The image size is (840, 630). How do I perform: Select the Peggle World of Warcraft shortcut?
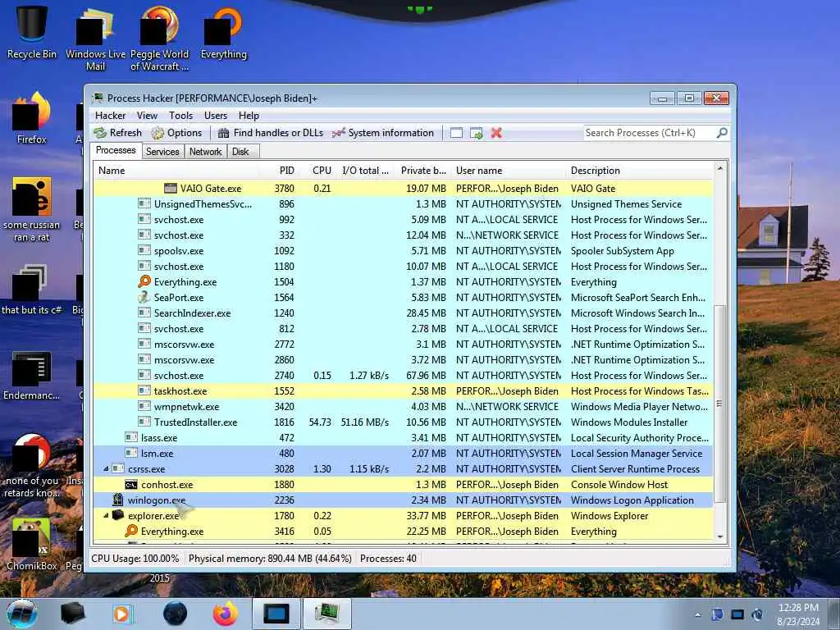pos(159,39)
